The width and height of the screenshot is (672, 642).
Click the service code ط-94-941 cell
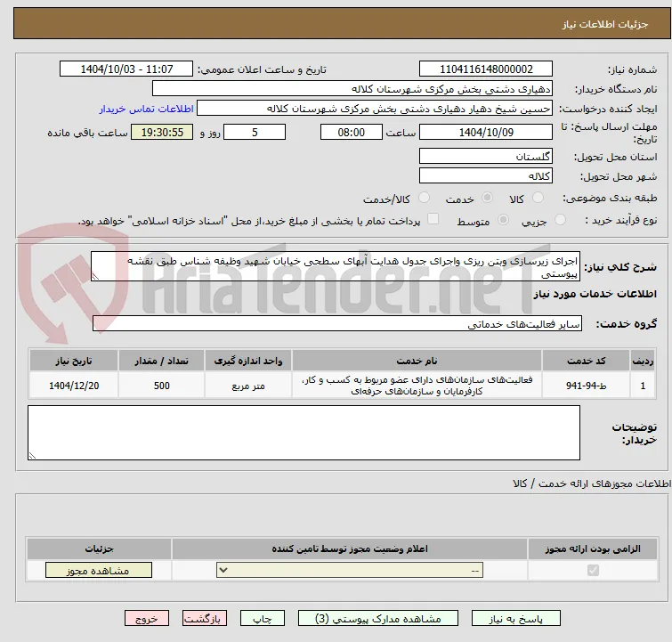pyautogui.click(x=586, y=386)
